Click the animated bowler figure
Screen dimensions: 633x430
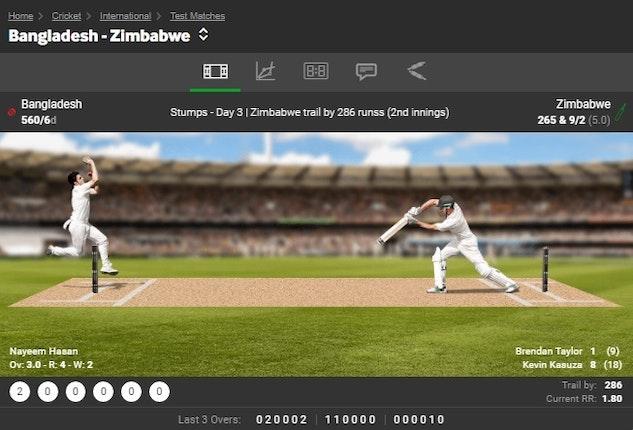pos(83,216)
